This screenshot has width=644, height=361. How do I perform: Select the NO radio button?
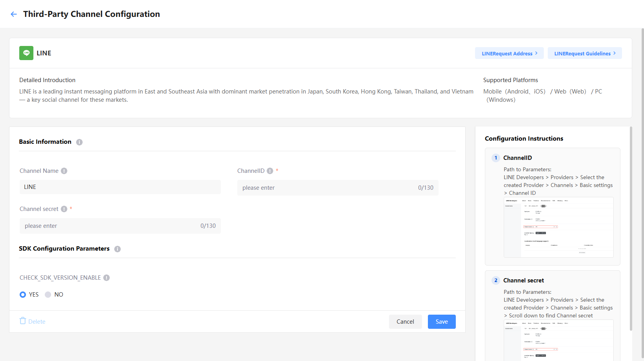click(48, 295)
